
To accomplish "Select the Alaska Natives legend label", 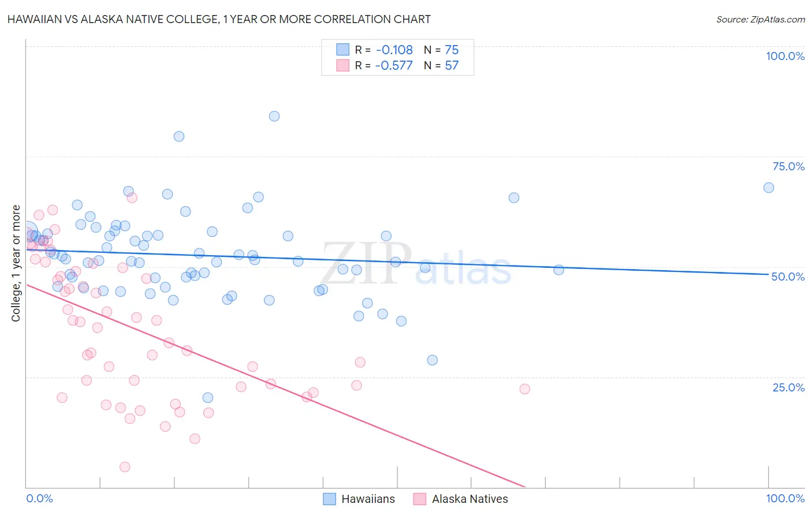I will 470,499.
